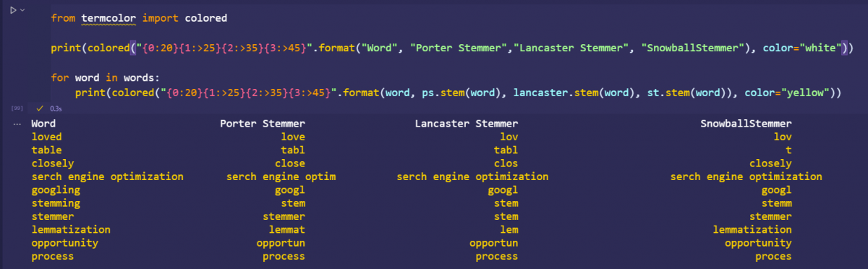Image resolution: width=868 pixels, height=269 pixels.
Task: Place cursor on the 'for word in words' line
Action: (105, 77)
